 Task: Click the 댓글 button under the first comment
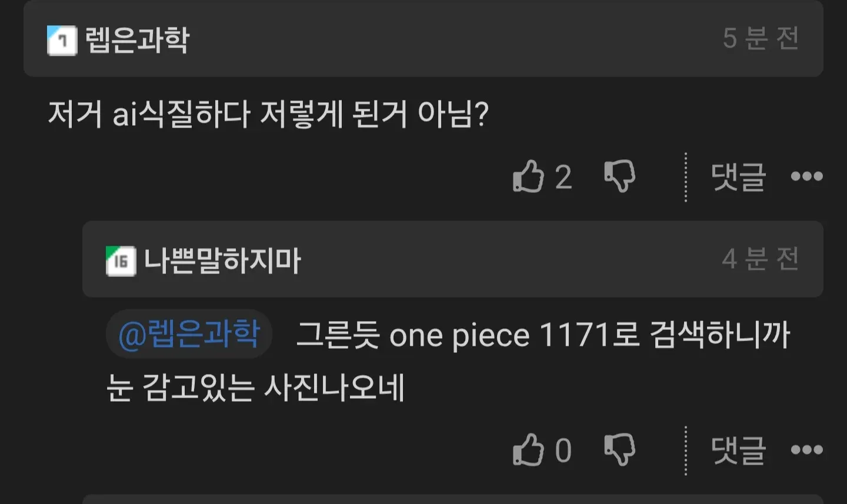click(738, 176)
